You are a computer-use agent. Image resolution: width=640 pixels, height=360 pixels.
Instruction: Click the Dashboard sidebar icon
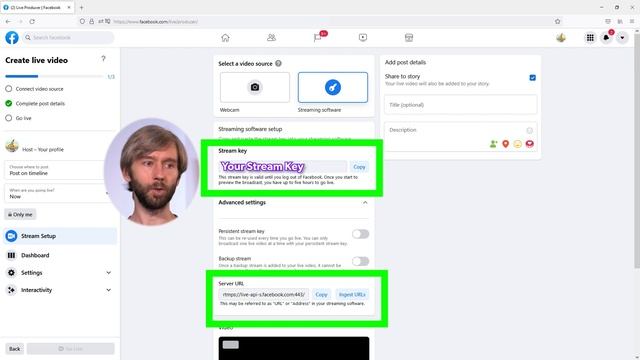coord(11,255)
